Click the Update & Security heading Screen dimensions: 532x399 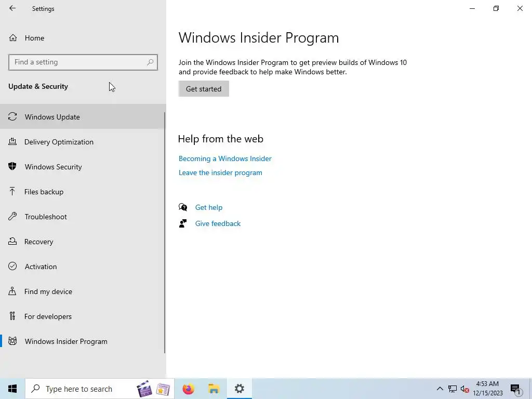click(38, 86)
